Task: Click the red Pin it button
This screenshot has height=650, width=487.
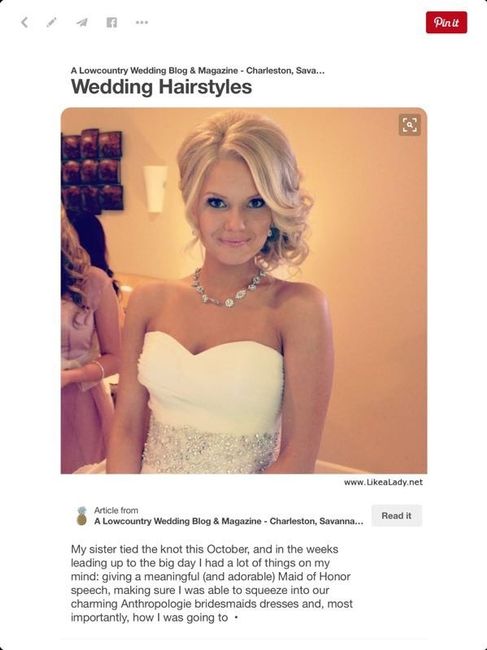Action: point(446,22)
